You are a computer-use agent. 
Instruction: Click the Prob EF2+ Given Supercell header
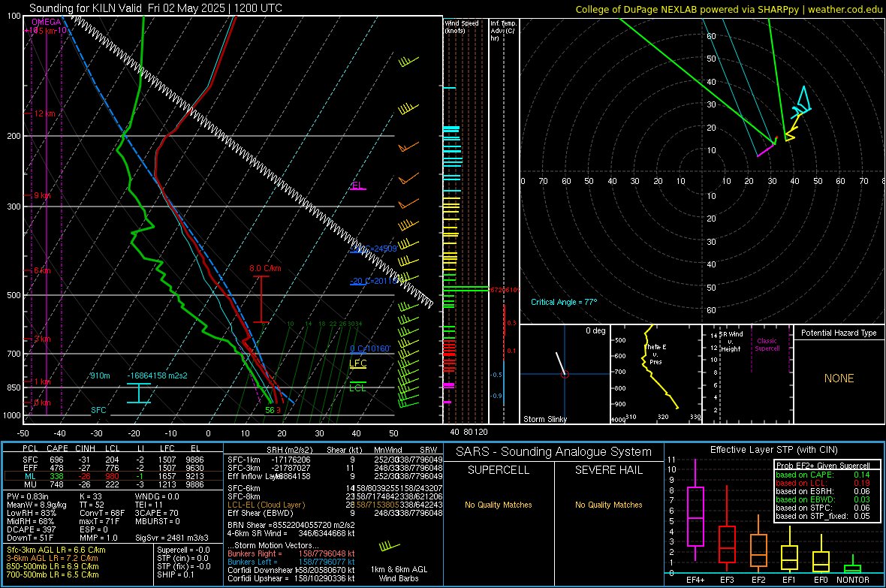(x=823, y=466)
